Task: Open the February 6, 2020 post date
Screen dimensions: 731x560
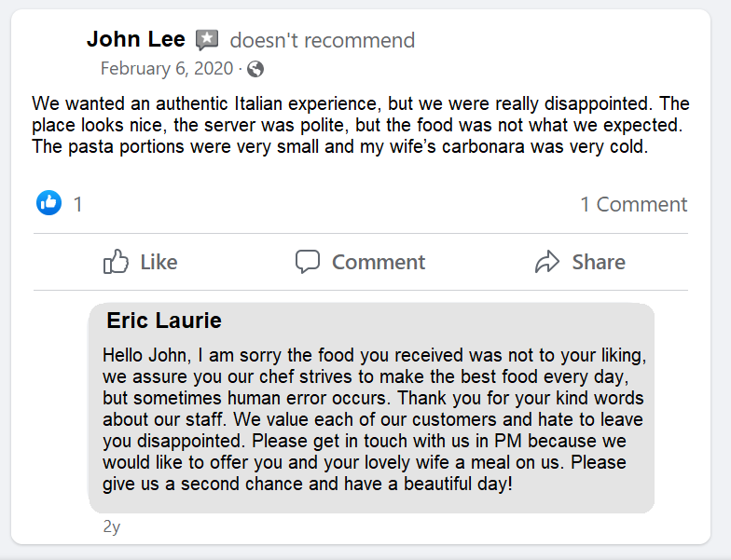Action: (167, 69)
